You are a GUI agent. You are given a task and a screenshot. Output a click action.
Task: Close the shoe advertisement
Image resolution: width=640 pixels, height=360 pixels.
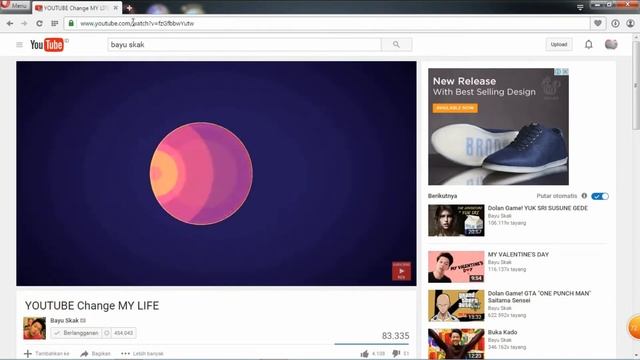[565, 71]
